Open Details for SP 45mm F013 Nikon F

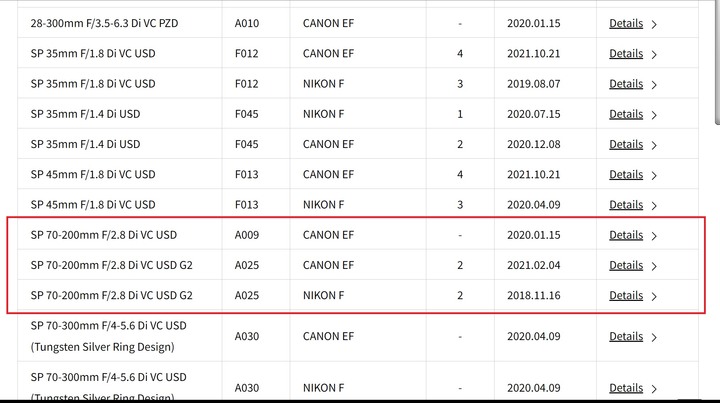coord(626,205)
